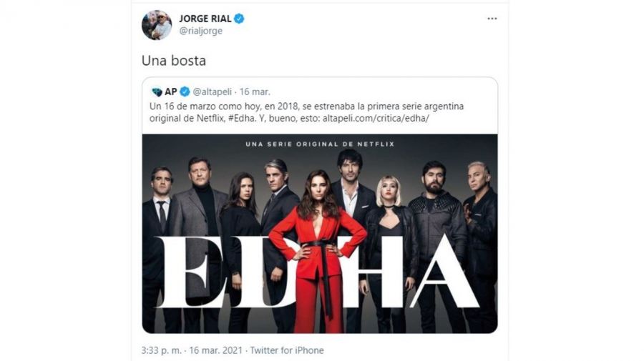Click the large EDHA letter A on poster
This screenshot has height=361, width=644.
pyautogui.click(x=445, y=273)
